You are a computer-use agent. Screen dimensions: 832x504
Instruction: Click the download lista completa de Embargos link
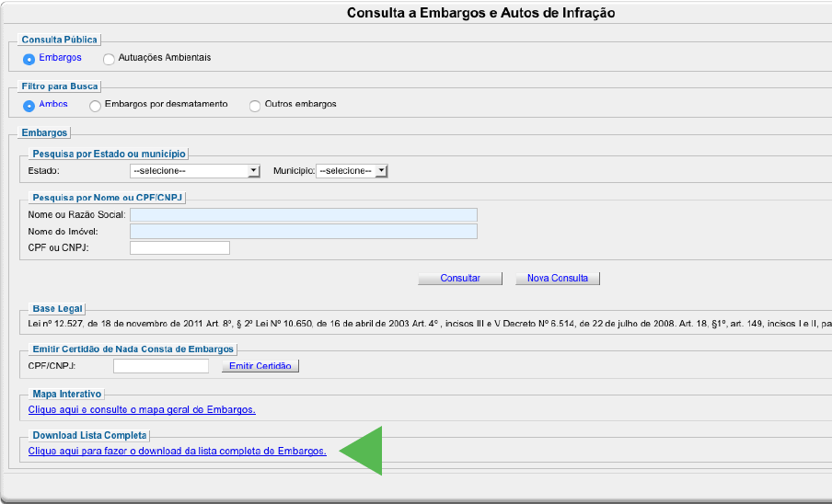(177, 451)
